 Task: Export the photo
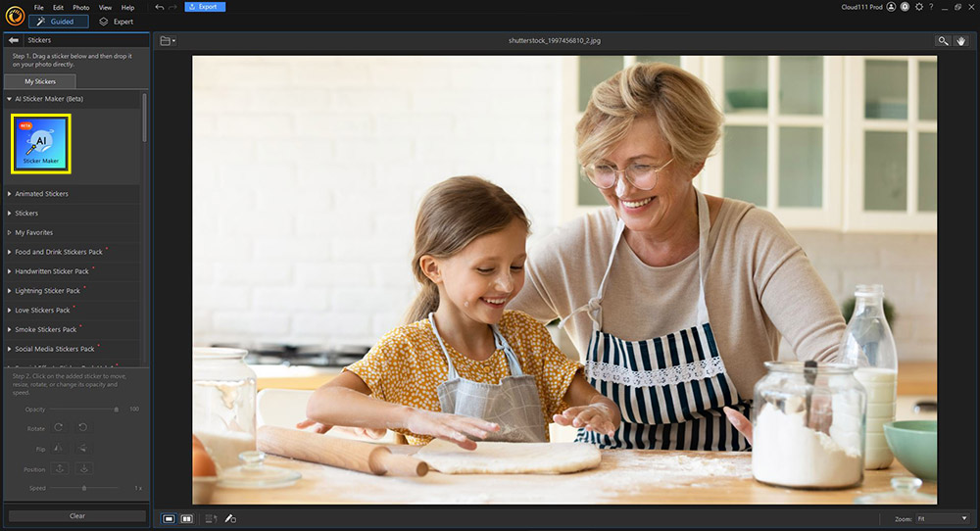pos(205,7)
